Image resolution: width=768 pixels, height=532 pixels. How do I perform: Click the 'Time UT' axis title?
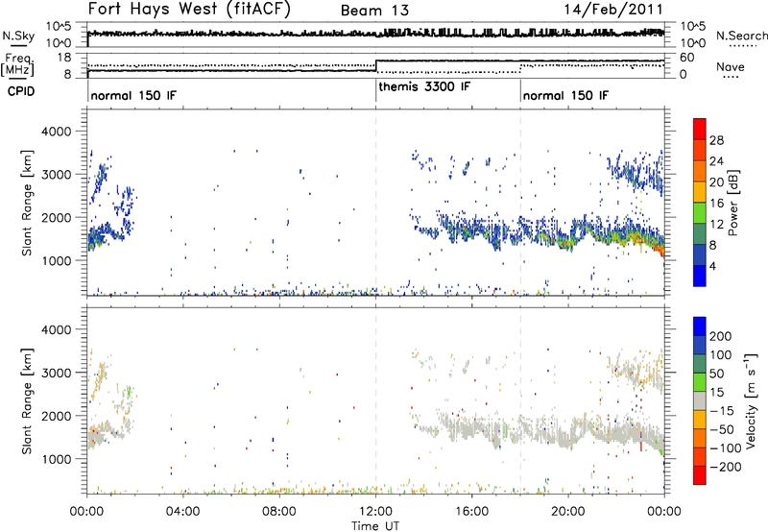(375, 526)
